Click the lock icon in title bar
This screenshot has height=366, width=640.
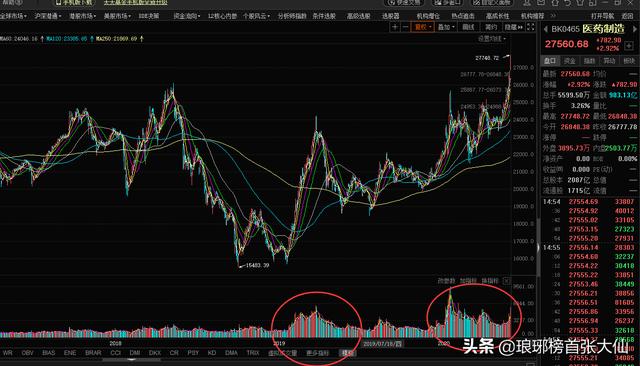[592, 2]
